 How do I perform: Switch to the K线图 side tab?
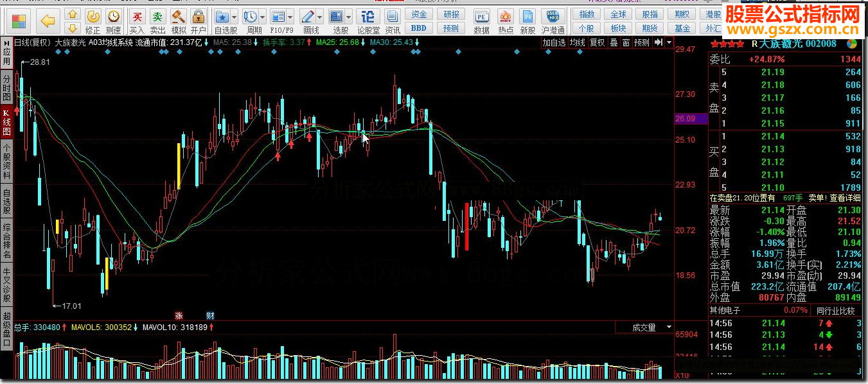6,121
